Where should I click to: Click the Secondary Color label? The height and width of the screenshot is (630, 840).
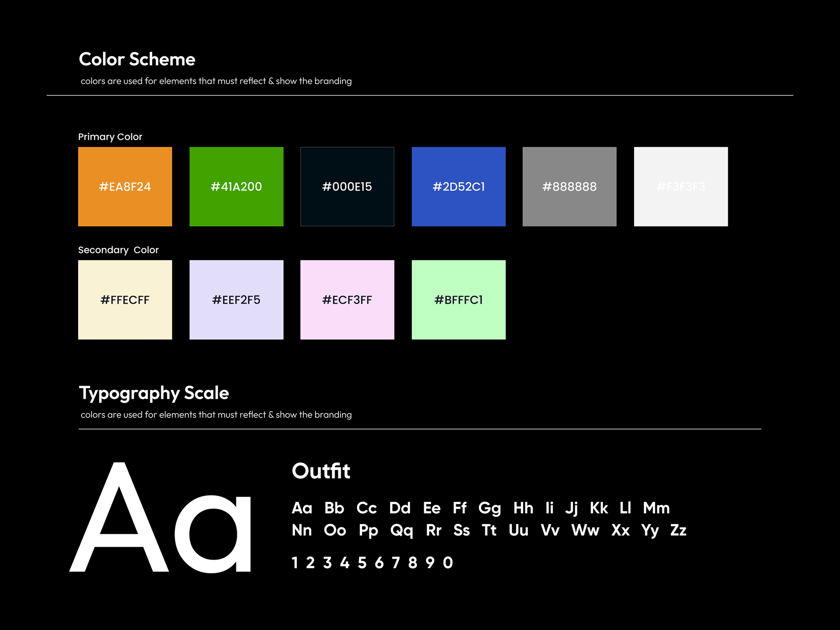tap(118, 250)
